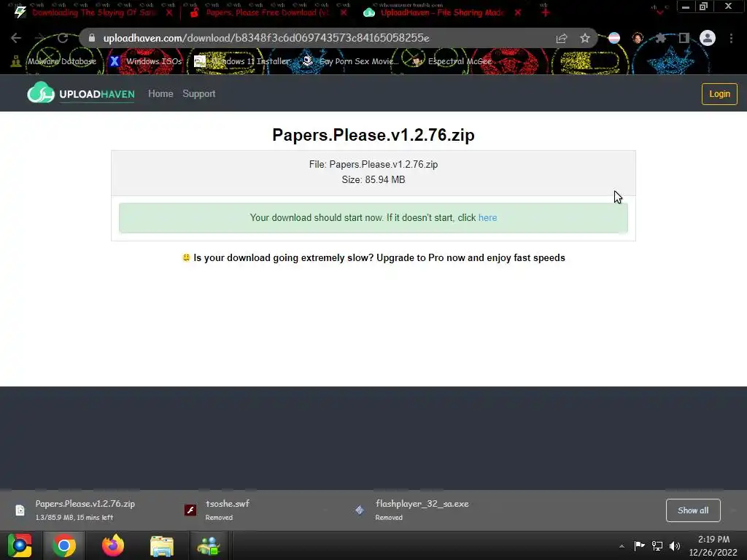Open a new tab with plus button

546,12
